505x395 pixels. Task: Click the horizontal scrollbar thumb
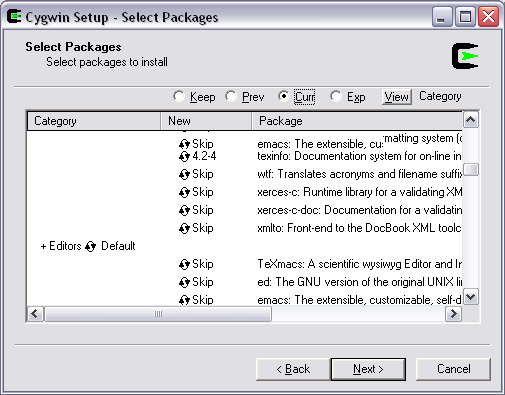pyautogui.click(x=158, y=314)
